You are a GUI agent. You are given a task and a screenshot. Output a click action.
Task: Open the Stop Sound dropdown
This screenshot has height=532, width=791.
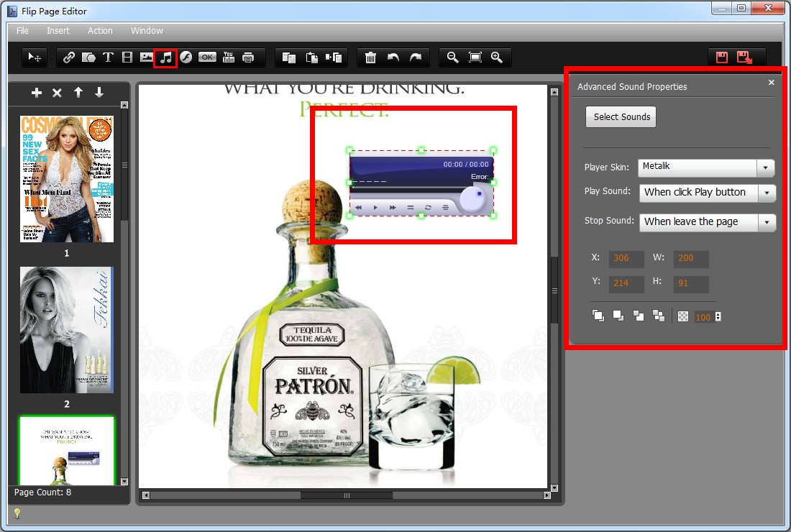pos(708,222)
